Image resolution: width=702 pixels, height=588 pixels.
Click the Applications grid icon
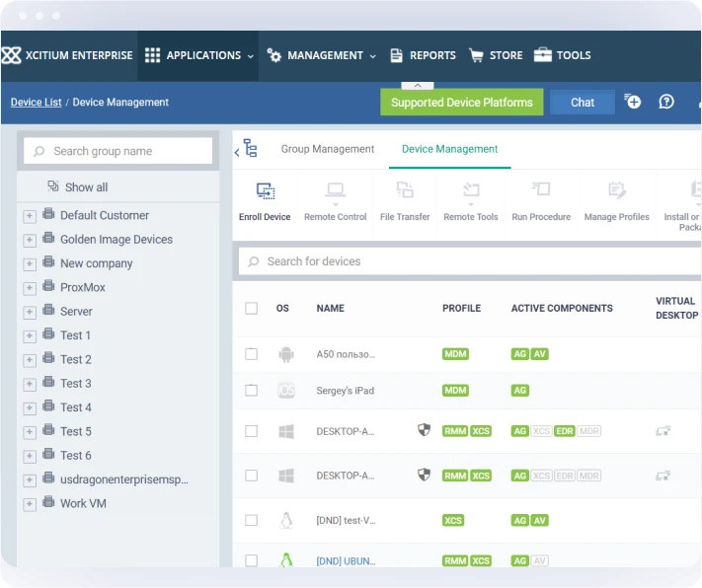pyautogui.click(x=152, y=55)
